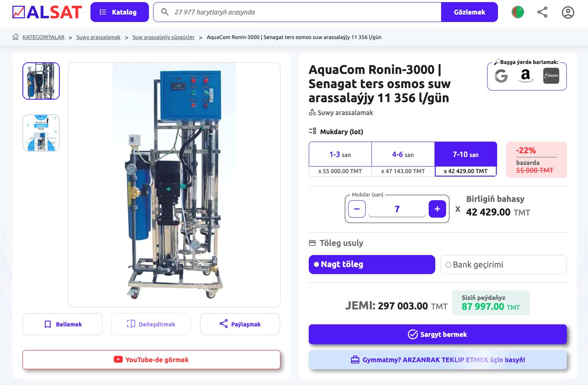This screenshot has height=385, width=588.
Task: Search this product on tmcars
Action: click(551, 76)
